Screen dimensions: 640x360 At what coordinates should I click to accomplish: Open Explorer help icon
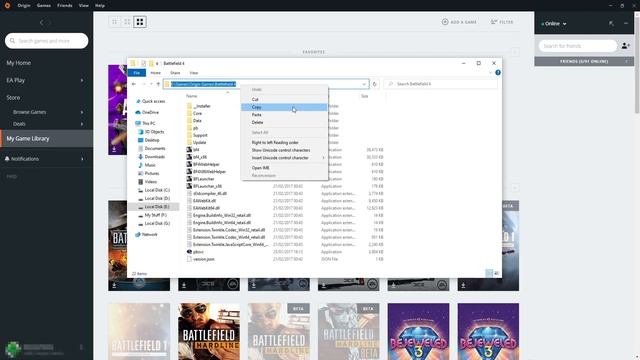tap(498, 73)
